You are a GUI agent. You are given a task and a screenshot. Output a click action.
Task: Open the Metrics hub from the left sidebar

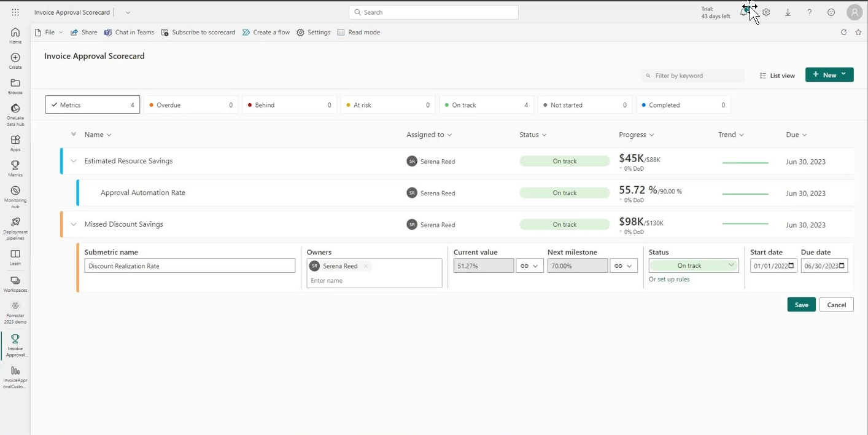click(x=15, y=166)
